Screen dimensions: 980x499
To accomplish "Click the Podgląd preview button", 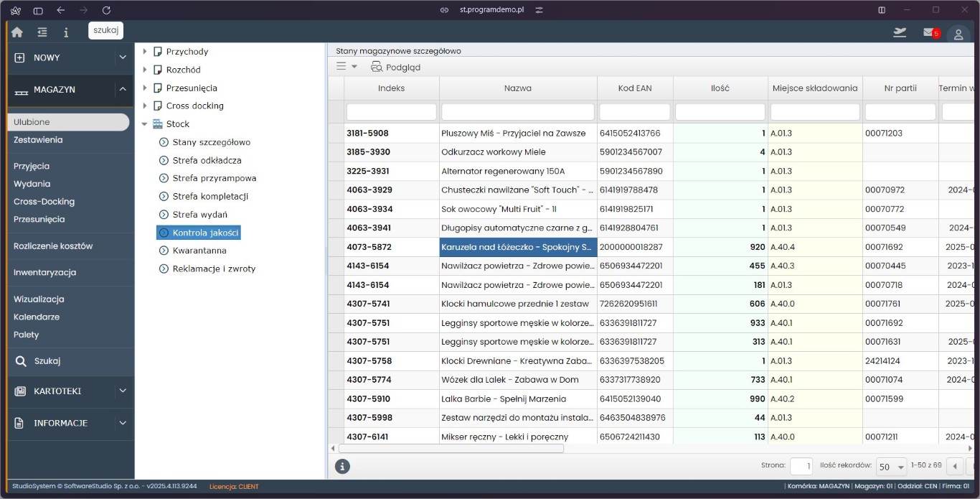I will point(395,67).
